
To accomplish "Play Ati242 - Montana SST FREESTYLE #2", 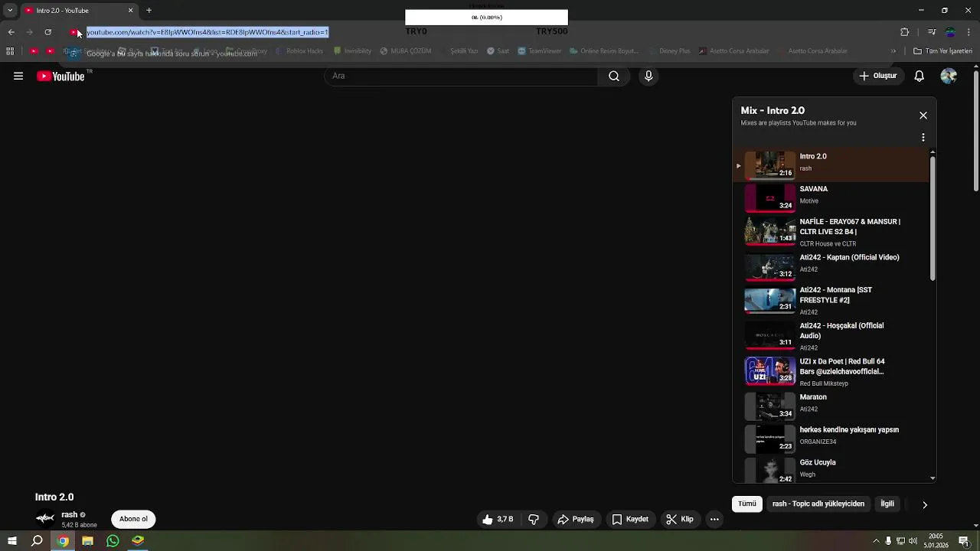I will [832, 301].
